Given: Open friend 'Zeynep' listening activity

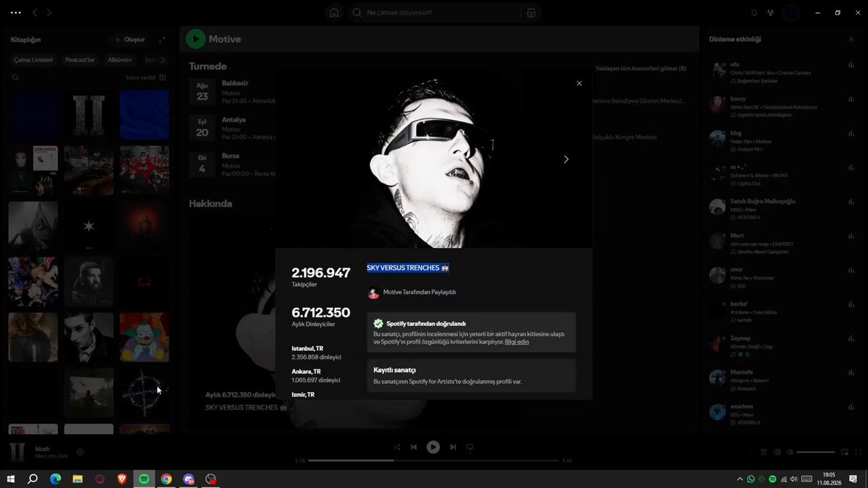Looking at the screenshot, I should (x=783, y=346).
